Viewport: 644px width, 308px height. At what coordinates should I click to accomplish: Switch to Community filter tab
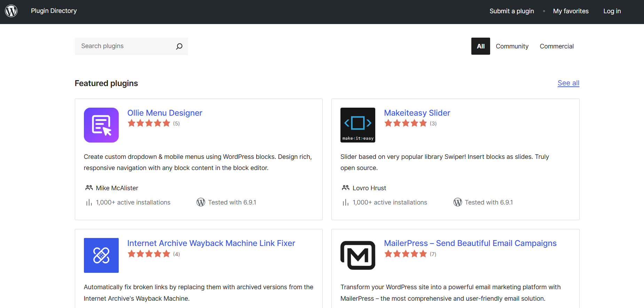512,46
